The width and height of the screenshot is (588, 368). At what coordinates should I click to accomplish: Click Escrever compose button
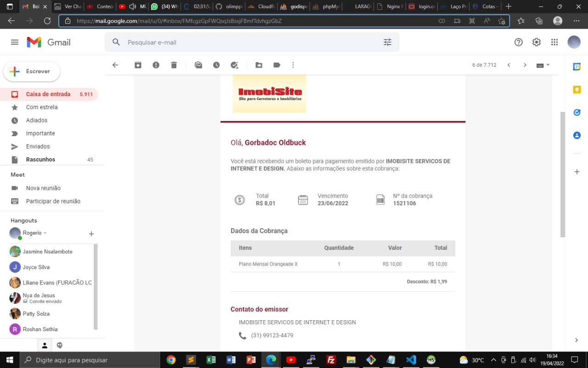[x=32, y=72]
